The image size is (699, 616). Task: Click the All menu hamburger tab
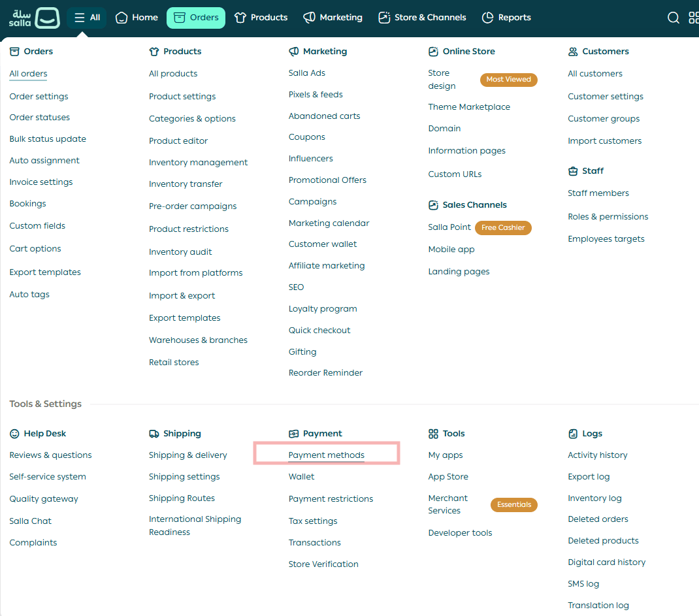click(x=87, y=18)
